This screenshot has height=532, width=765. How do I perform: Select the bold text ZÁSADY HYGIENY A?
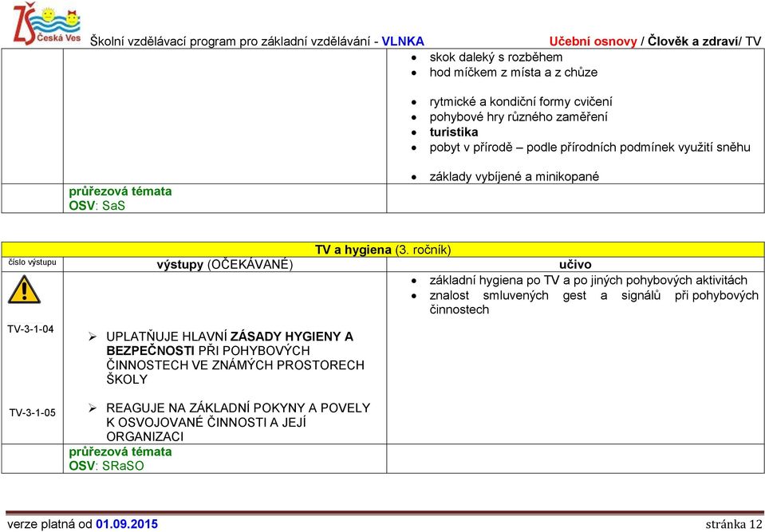point(292,337)
